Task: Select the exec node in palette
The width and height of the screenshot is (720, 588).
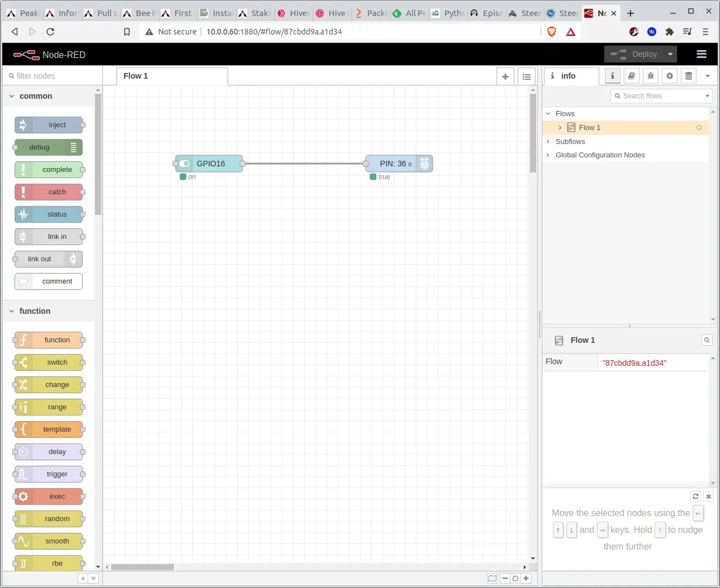Action: pos(49,496)
